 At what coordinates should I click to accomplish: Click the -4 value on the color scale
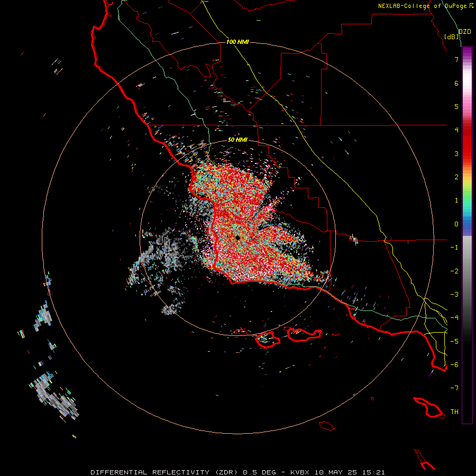[454, 317]
